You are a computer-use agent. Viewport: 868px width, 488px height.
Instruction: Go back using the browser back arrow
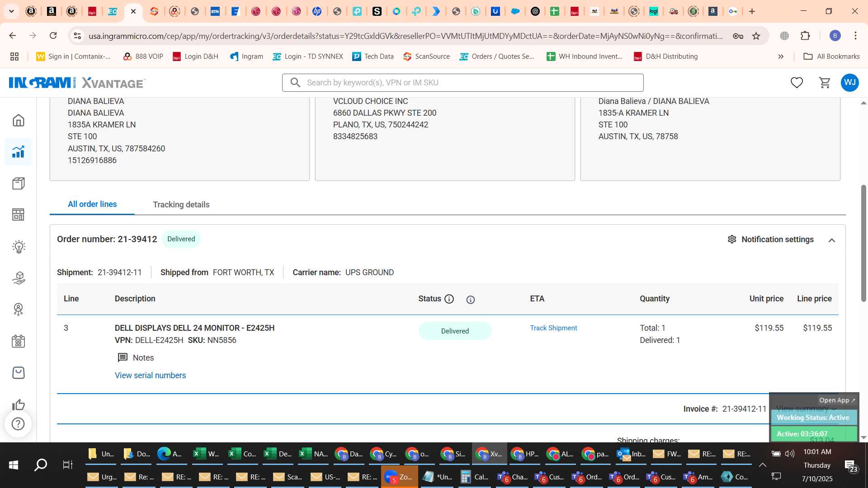(x=13, y=36)
